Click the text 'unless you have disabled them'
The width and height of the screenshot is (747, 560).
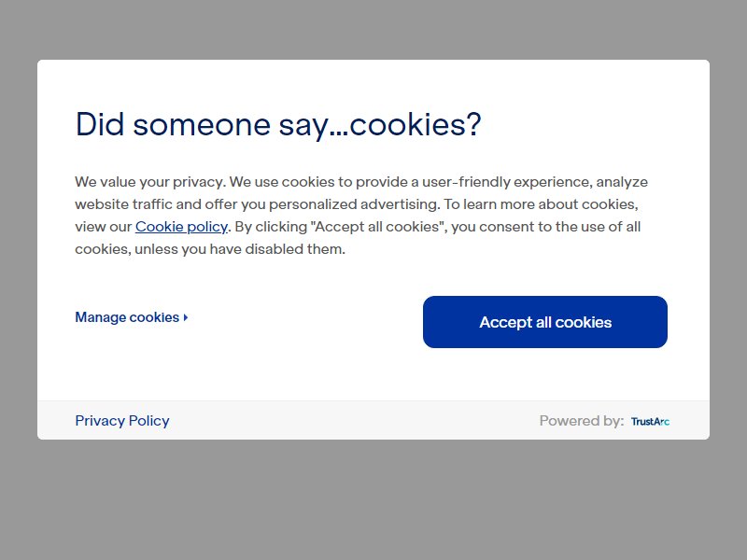coord(239,249)
